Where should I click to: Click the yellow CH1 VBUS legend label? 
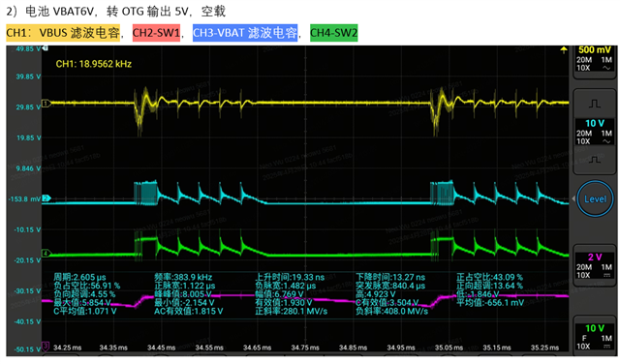(63, 33)
